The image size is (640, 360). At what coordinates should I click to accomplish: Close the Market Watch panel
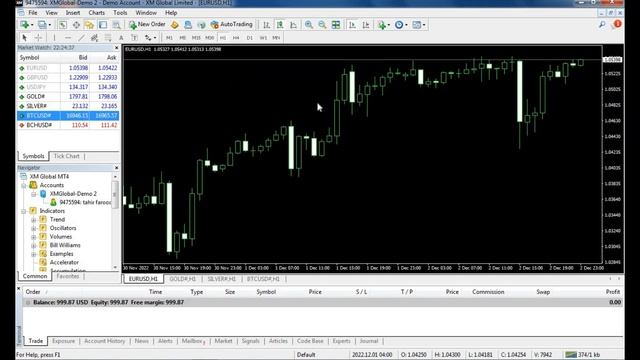116,48
